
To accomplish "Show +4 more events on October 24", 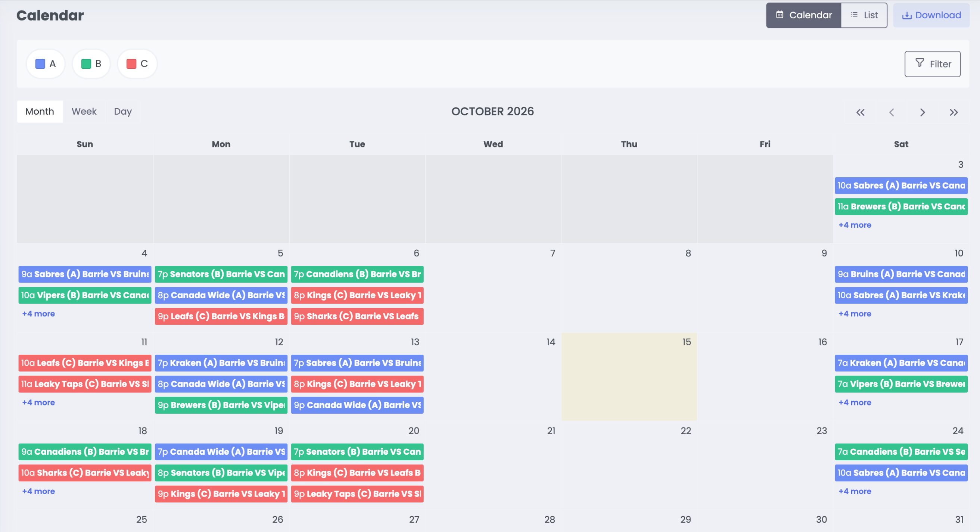I will coord(855,491).
